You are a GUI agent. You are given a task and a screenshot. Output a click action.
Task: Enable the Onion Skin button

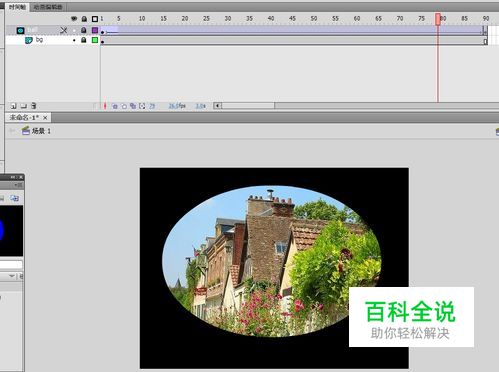[115, 106]
